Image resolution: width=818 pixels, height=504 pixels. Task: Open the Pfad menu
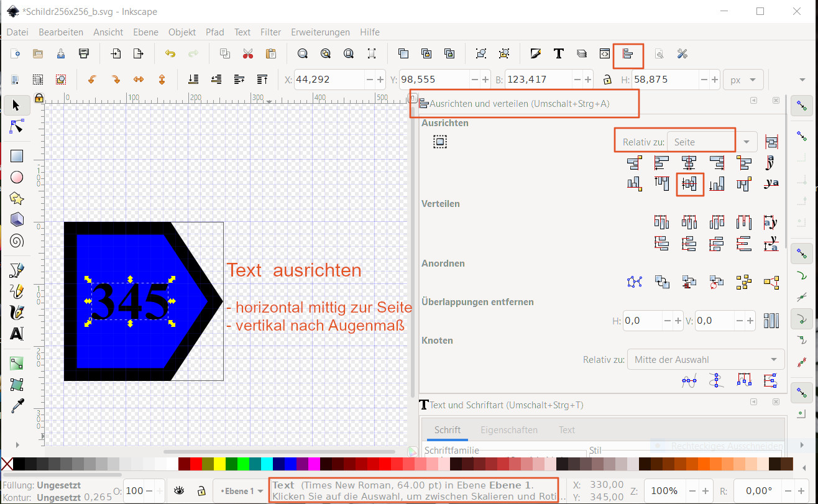[215, 32]
